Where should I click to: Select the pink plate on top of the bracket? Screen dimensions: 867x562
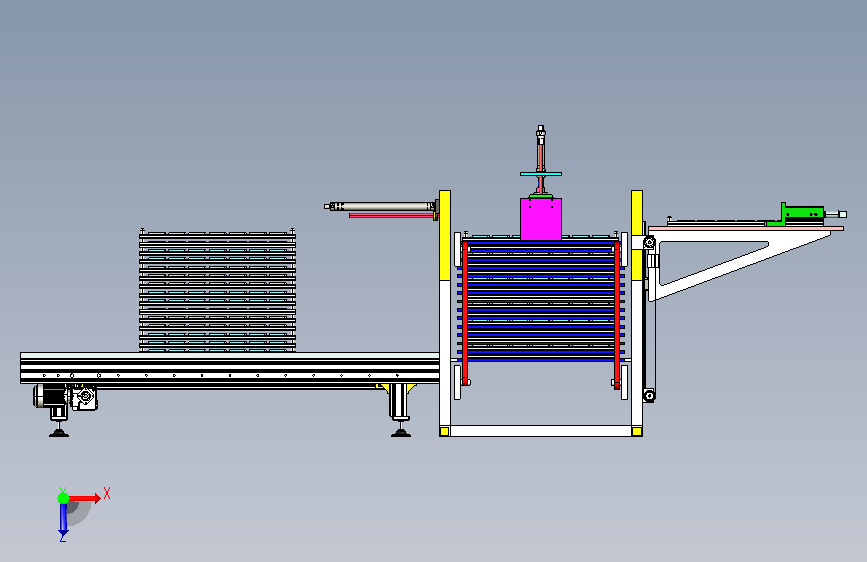[x=745, y=228]
